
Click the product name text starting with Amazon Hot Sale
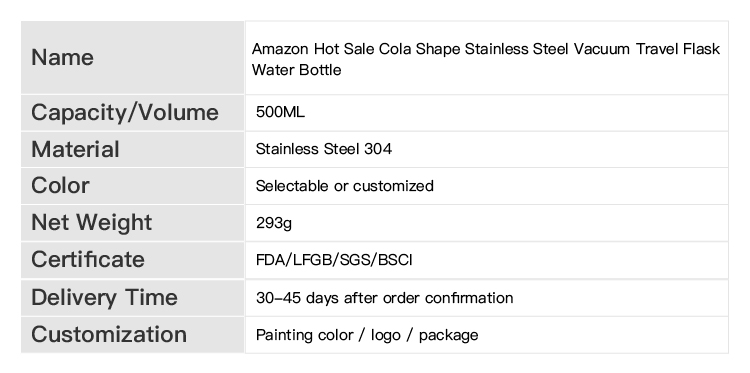(486, 59)
